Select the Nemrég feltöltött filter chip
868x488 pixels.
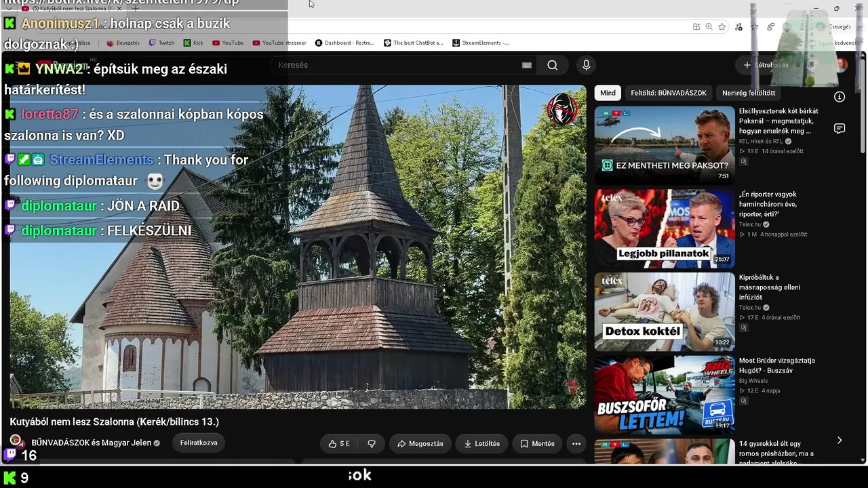pos(749,93)
